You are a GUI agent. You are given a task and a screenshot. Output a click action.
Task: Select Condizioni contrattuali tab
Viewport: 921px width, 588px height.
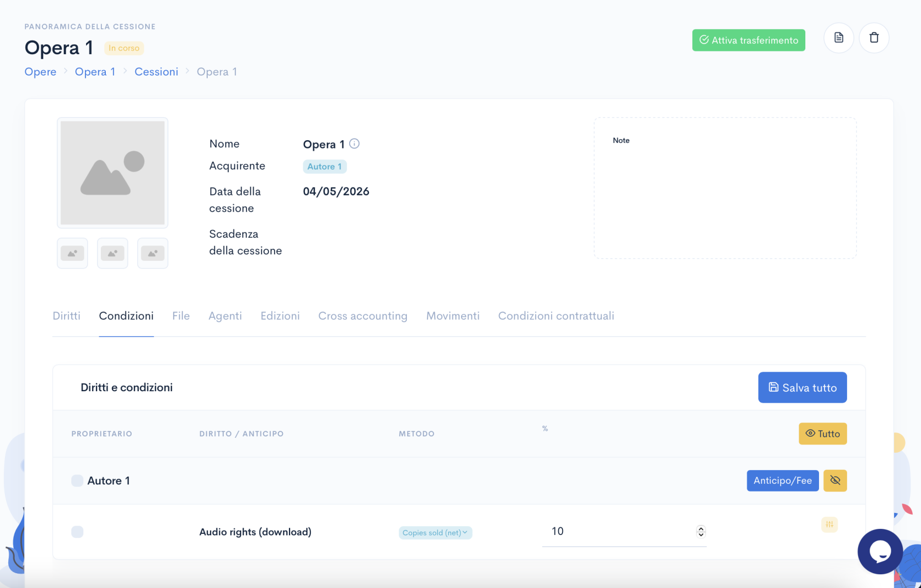[556, 316]
